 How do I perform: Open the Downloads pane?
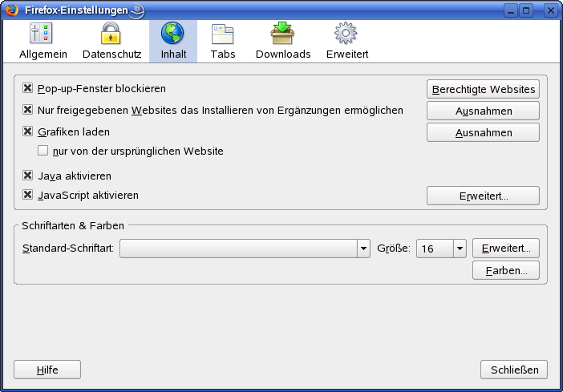(x=283, y=41)
